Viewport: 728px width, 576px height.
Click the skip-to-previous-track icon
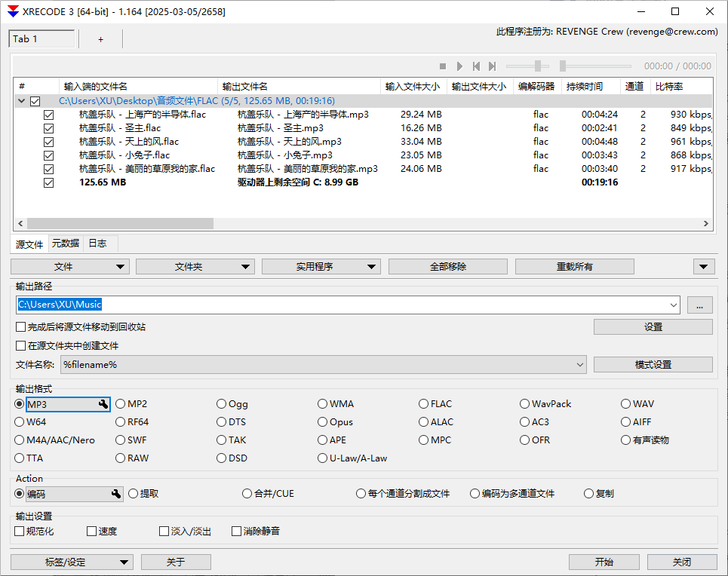477,66
